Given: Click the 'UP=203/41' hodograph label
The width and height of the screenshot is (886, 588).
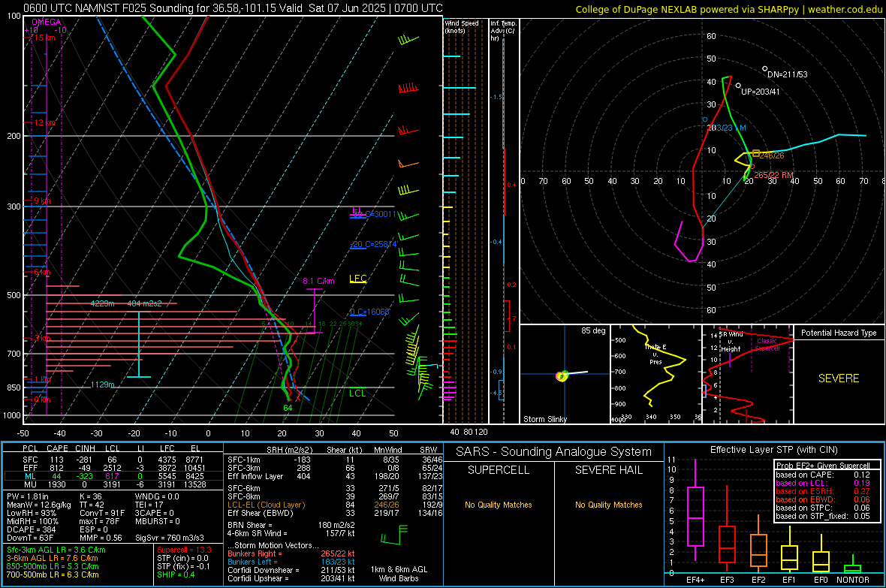Looking at the screenshot, I should [761, 92].
